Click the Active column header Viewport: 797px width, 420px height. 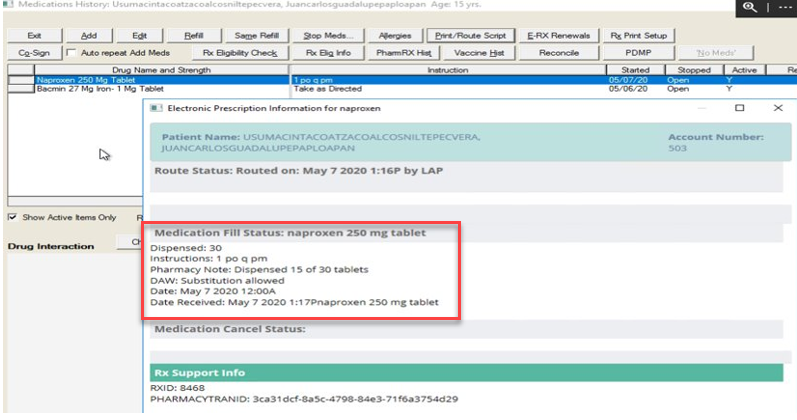click(x=744, y=70)
